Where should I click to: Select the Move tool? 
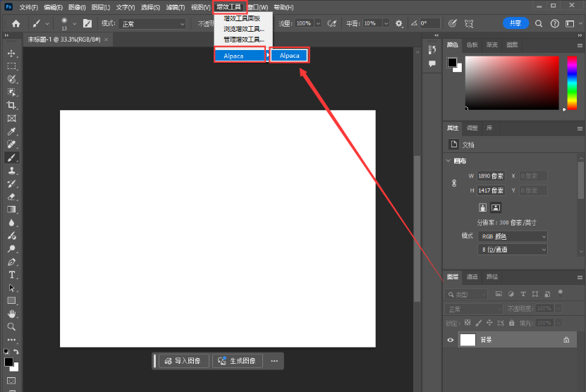11,54
